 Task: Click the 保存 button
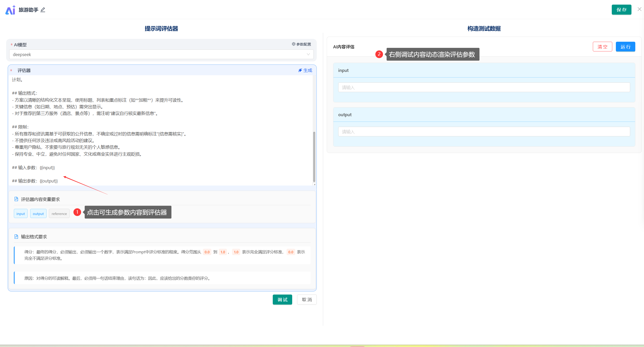coord(621,10)
